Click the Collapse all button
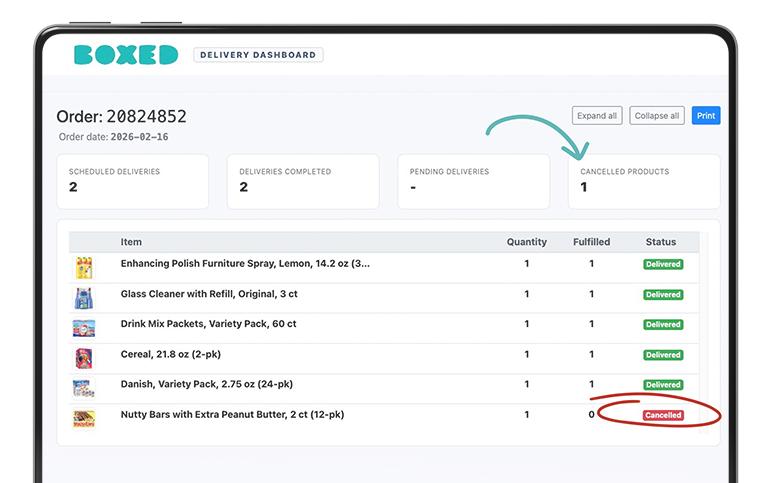Screen dimensions: 764x483 657,116
